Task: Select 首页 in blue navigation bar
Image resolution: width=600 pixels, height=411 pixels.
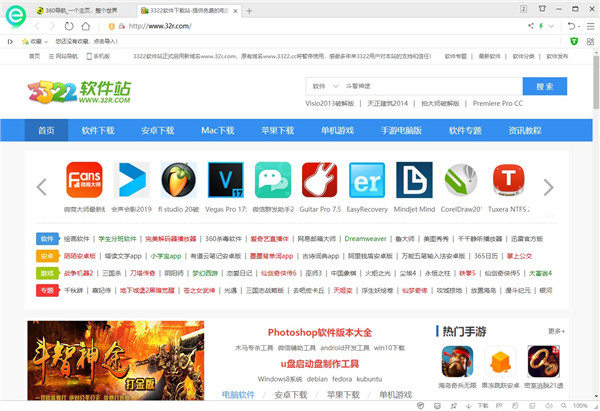Action: click(46, 130)
